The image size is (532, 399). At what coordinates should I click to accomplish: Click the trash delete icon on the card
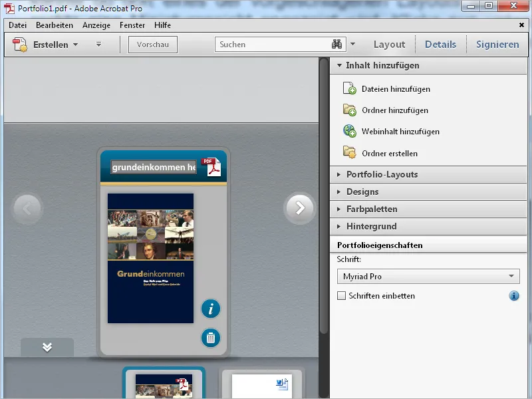pyautogui.click(x=211, y=338)
